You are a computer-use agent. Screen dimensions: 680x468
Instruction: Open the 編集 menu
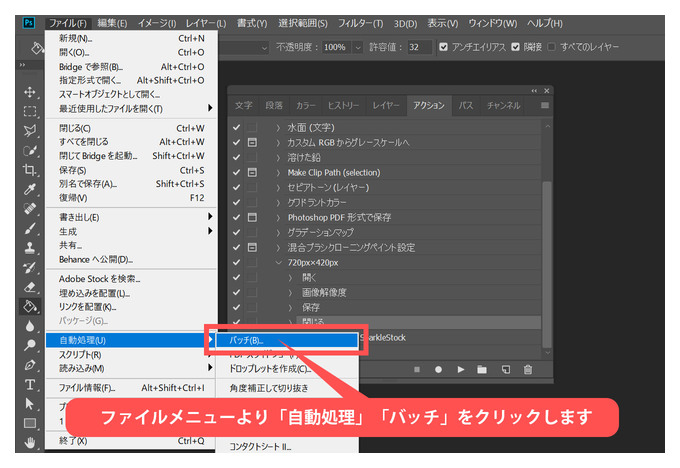coord(112,23)
